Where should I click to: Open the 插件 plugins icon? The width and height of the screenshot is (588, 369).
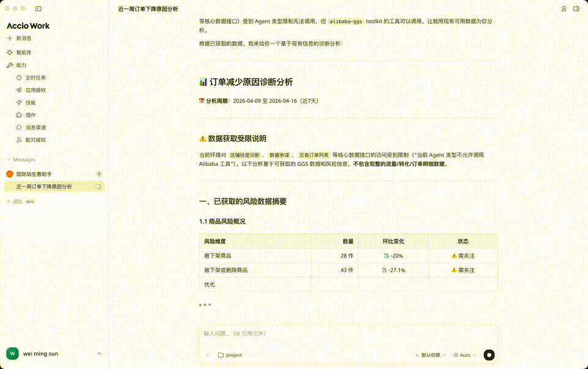click(x=20, y=115)
